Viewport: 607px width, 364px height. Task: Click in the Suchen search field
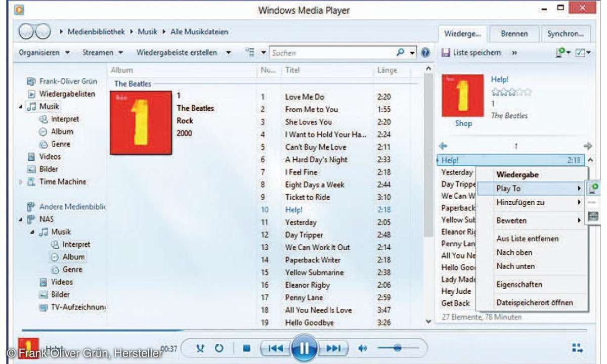point(332,53)
